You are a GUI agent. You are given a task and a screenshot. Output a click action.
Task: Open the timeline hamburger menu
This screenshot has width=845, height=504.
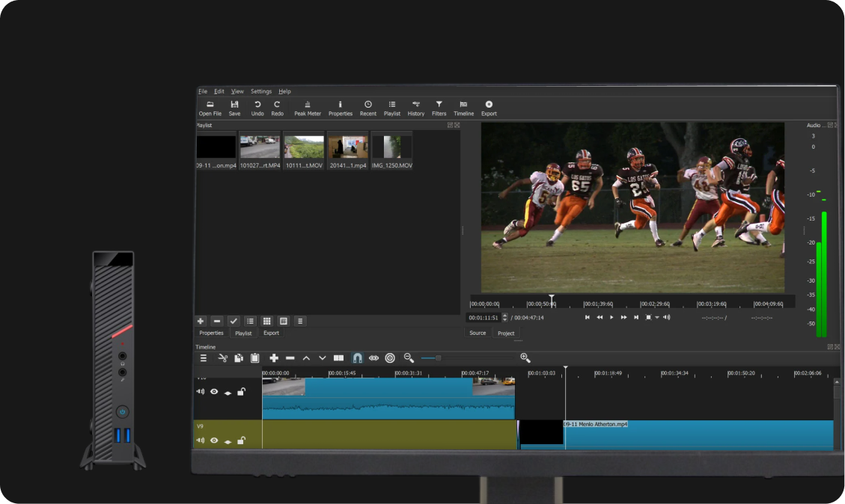pyautogui.click(x=203, y=358)
